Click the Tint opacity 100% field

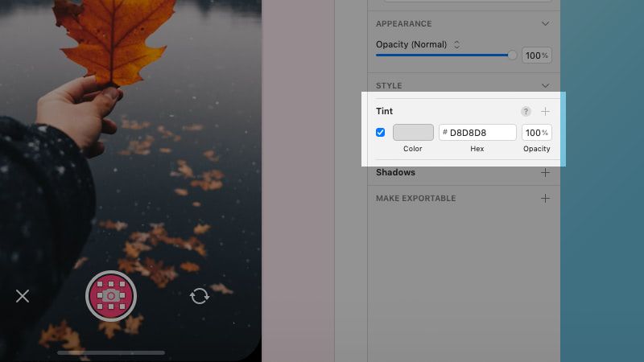point(537,132)
